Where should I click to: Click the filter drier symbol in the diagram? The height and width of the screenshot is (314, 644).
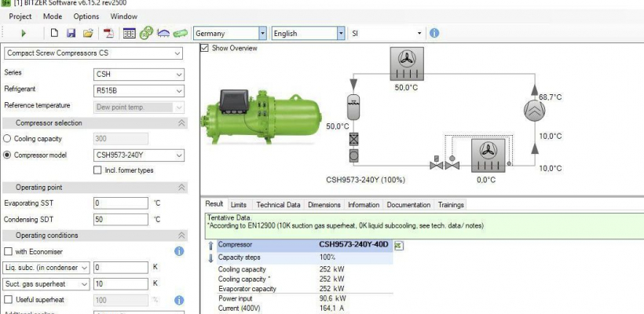point(353,140)
